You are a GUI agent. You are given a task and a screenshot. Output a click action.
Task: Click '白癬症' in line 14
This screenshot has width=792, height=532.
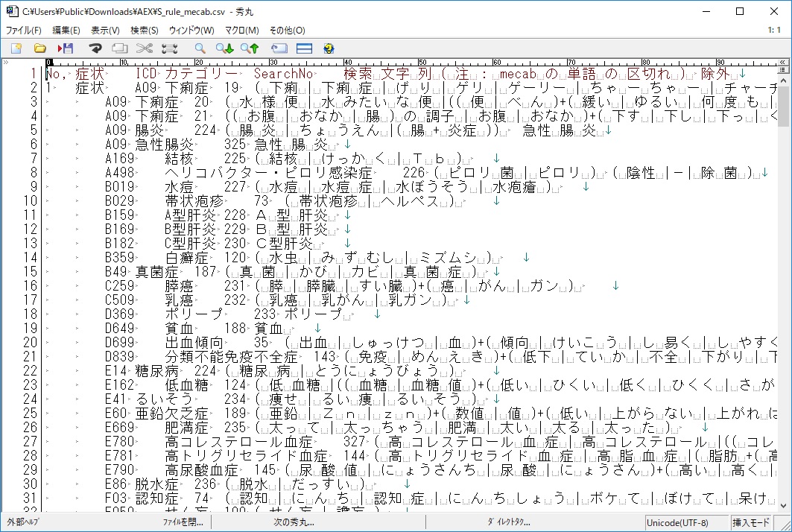pos(186,258)
